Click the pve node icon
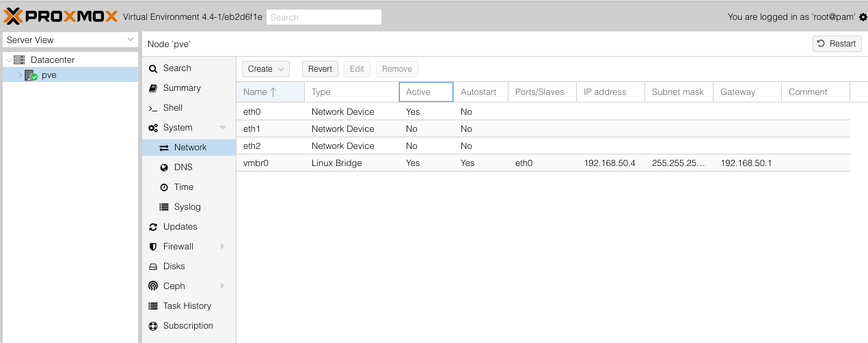Screen dimensions: 868x343 31,75
